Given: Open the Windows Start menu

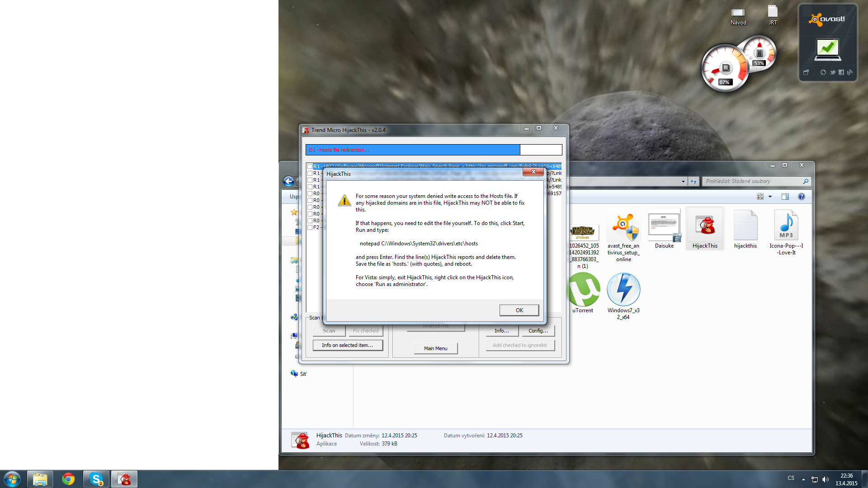Looking at the screenshot, I should coord(12,479).
